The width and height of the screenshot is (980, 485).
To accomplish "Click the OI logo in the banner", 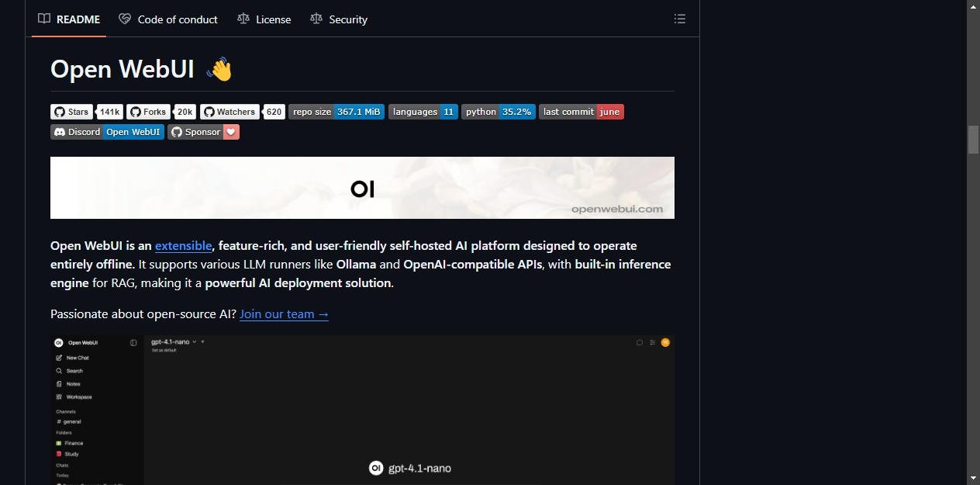I will (x=362, y=189).
